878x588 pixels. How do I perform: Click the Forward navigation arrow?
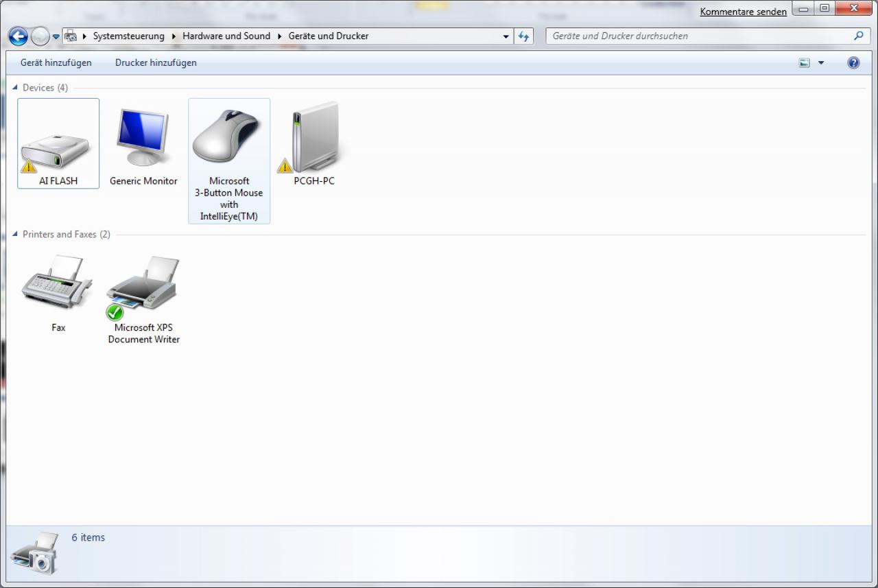40,36
